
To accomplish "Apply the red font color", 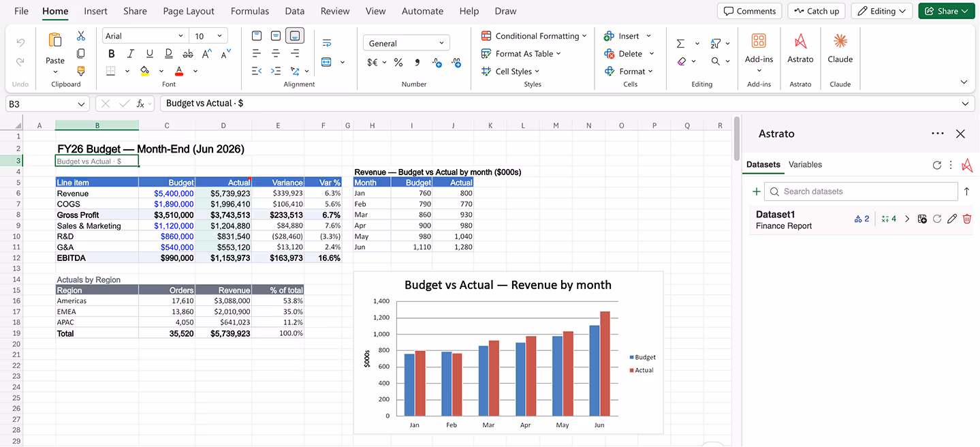I will click(179, 71).
